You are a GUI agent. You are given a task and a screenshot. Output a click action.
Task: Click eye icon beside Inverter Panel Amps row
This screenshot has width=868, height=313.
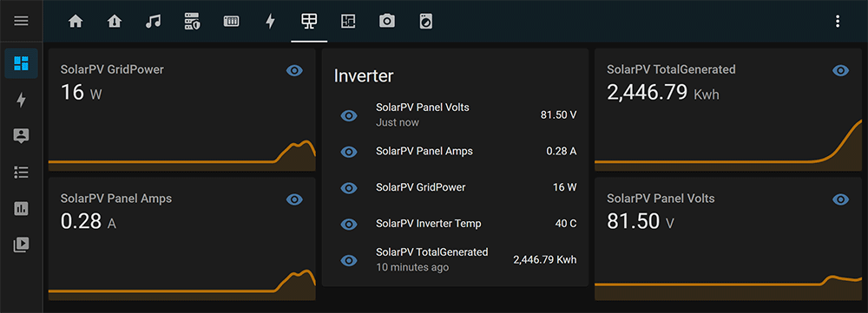coord(348,152)
